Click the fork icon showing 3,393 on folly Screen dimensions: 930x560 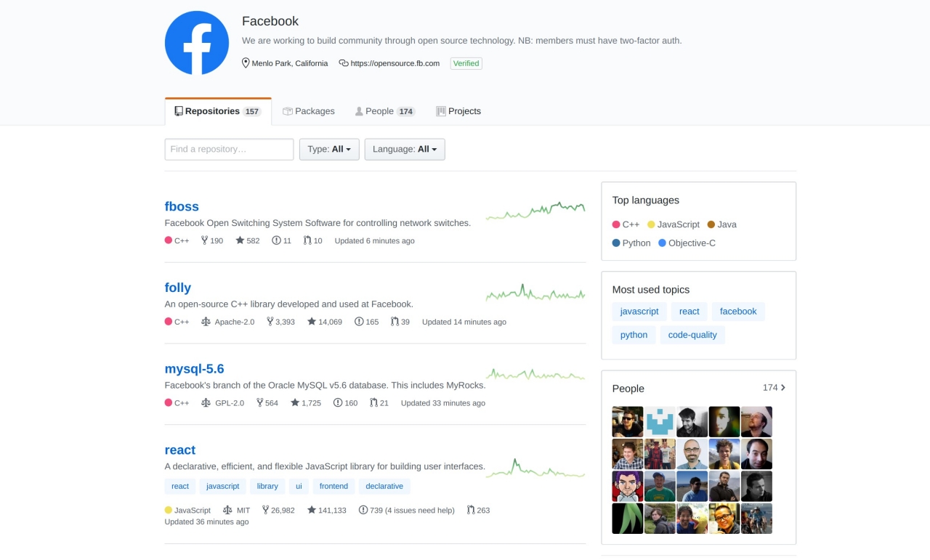(x=270, y=321)
